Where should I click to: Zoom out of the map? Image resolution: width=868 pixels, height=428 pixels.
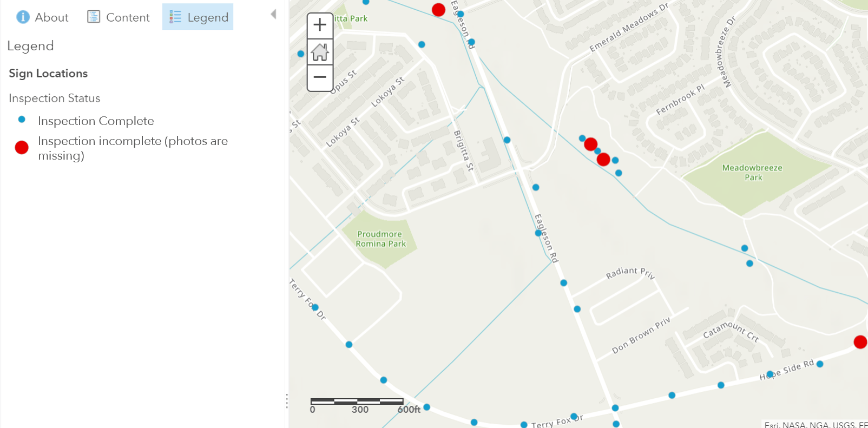[320, 77]
